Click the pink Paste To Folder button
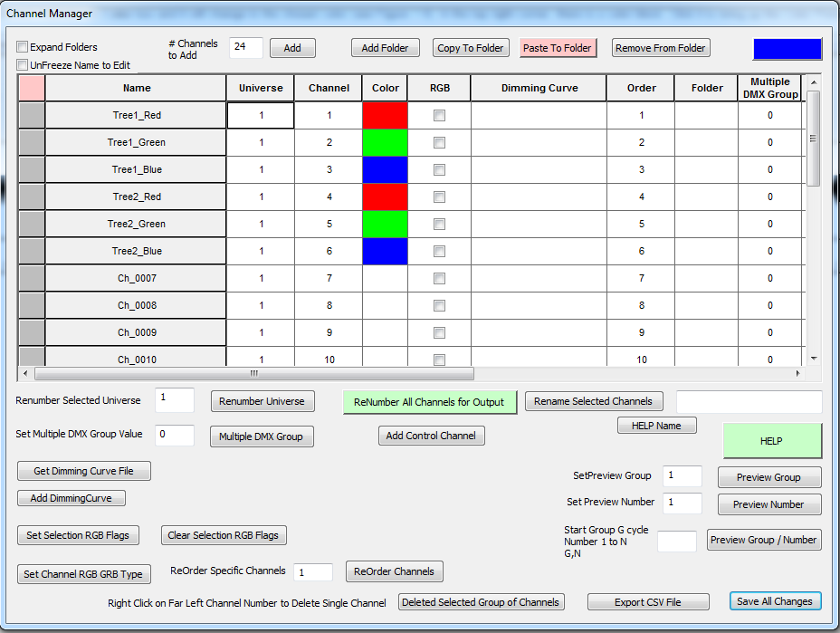Screen dimensions: 840x633 (x=558, y=48)
